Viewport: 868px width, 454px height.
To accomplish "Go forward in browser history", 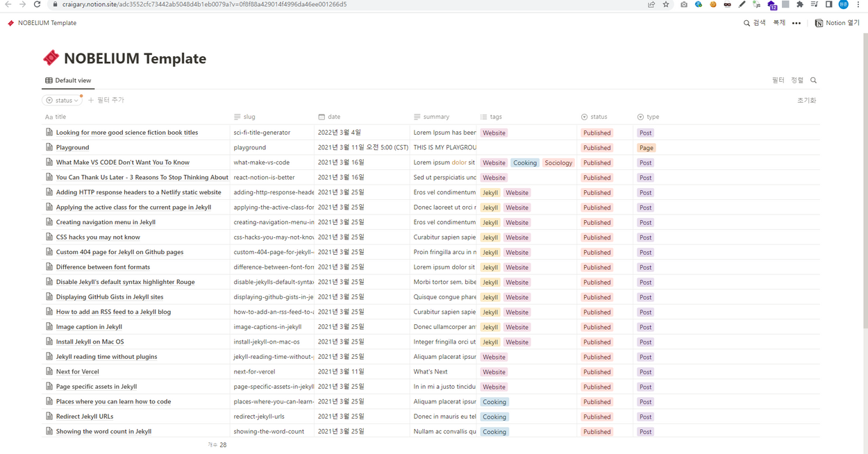I will [x=22, y=4].
